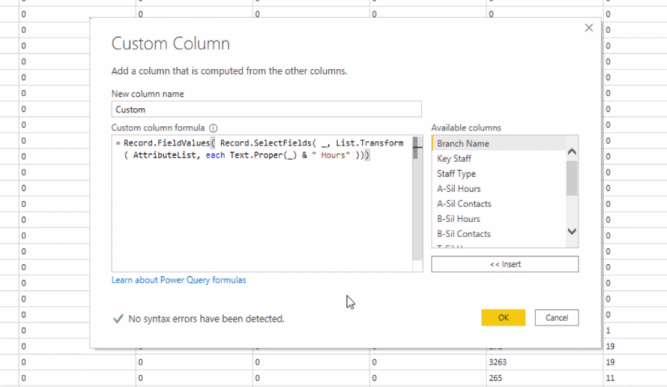667x387 pixels.
Task: Click the formula info icon
Action: [x=214, y=128]
